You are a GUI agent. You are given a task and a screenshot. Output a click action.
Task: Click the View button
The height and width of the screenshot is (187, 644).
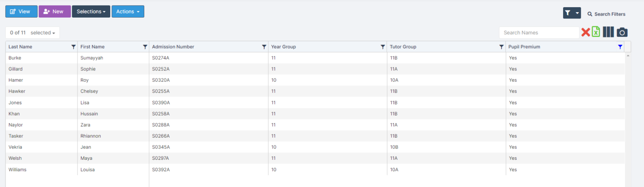coord(21,12)
